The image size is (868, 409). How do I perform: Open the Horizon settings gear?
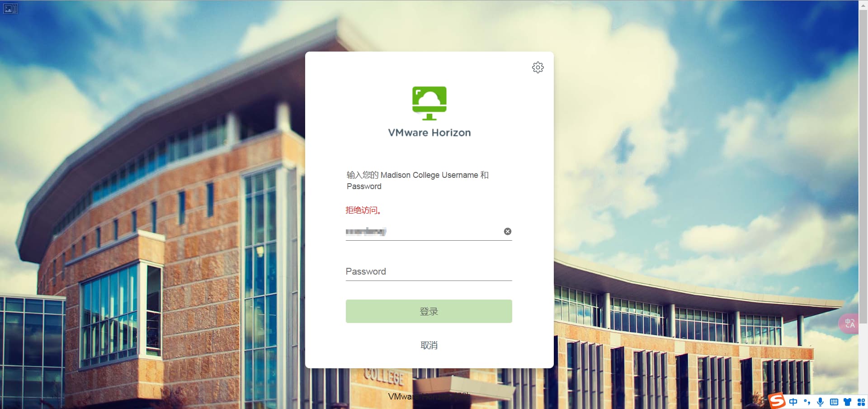tap(538, 67)
